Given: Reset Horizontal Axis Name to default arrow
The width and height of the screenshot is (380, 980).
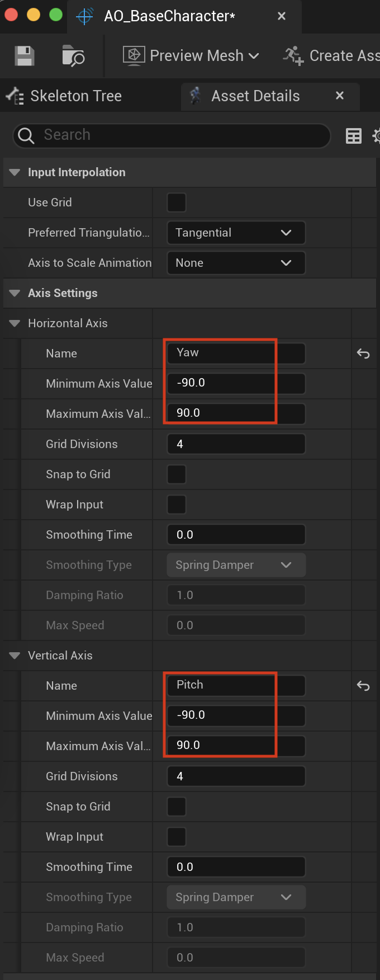Looking at the screenshot, I should [x=363, y=354].
